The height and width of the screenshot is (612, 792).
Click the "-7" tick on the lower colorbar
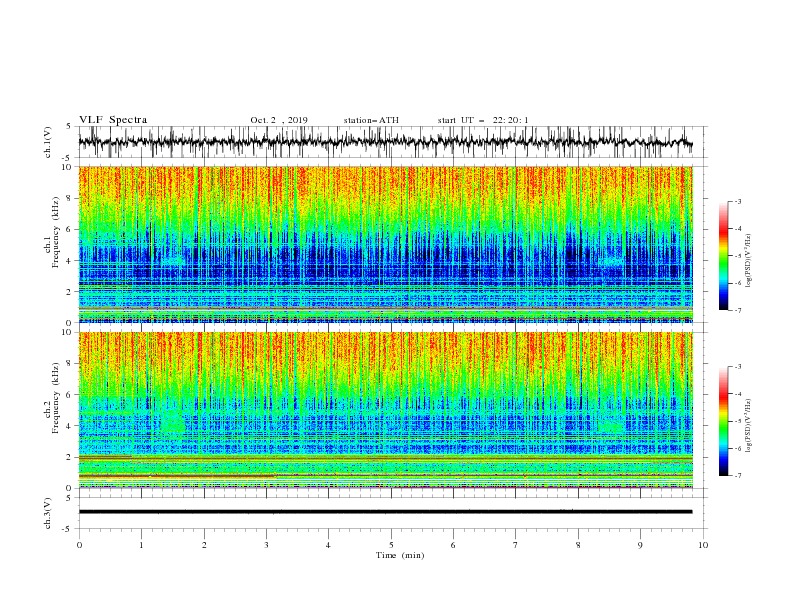click(x=737, y=476)
